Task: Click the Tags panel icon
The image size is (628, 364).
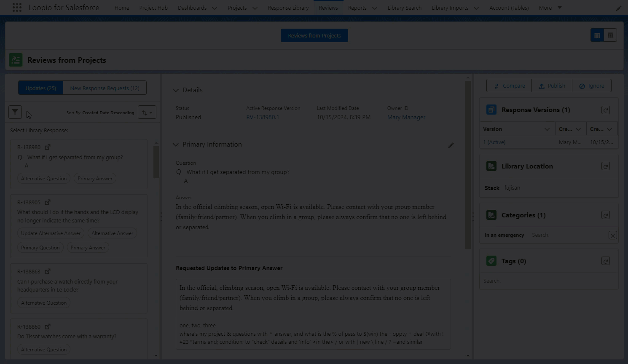Action: (x=491, y=261)
